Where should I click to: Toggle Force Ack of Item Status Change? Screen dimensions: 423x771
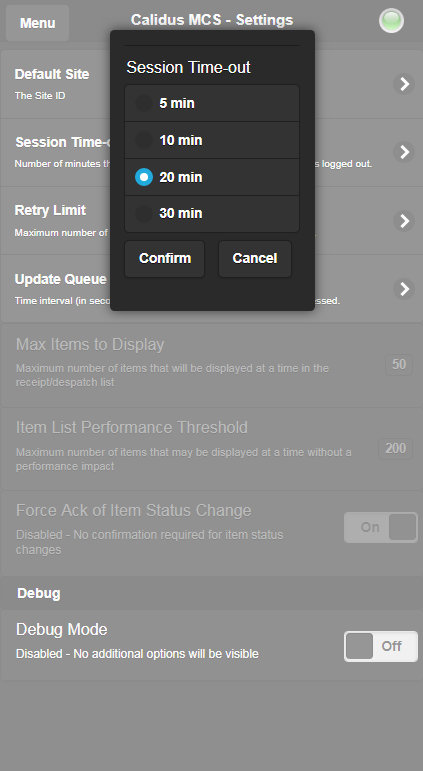[381, 527]
